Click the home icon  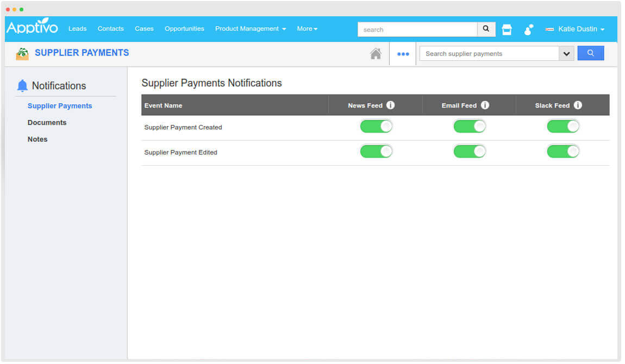(376, 54)
